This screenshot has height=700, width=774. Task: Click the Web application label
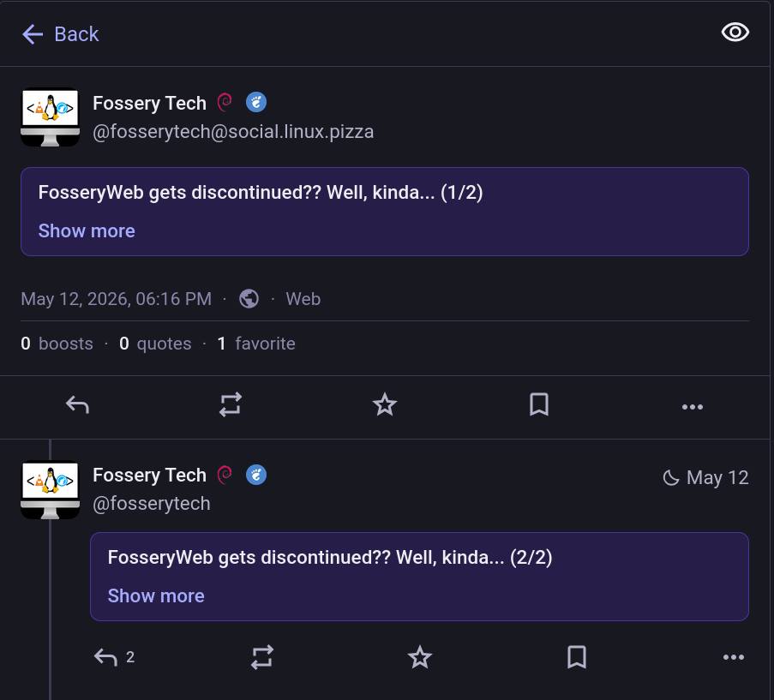coord(303,299)
